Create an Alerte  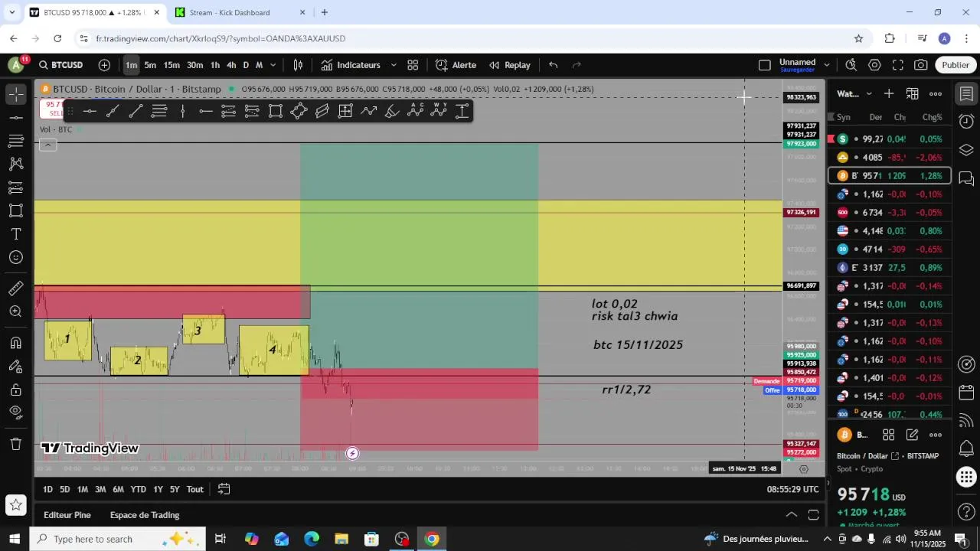pos(456,65)
